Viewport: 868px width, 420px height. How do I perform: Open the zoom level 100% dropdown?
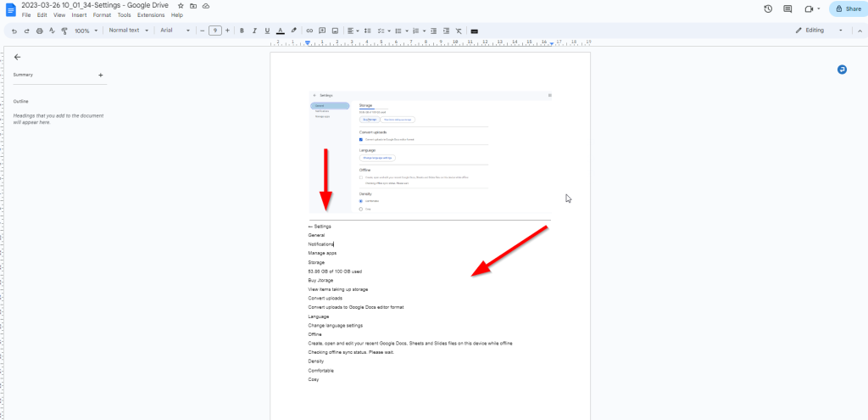coord(86,31)
